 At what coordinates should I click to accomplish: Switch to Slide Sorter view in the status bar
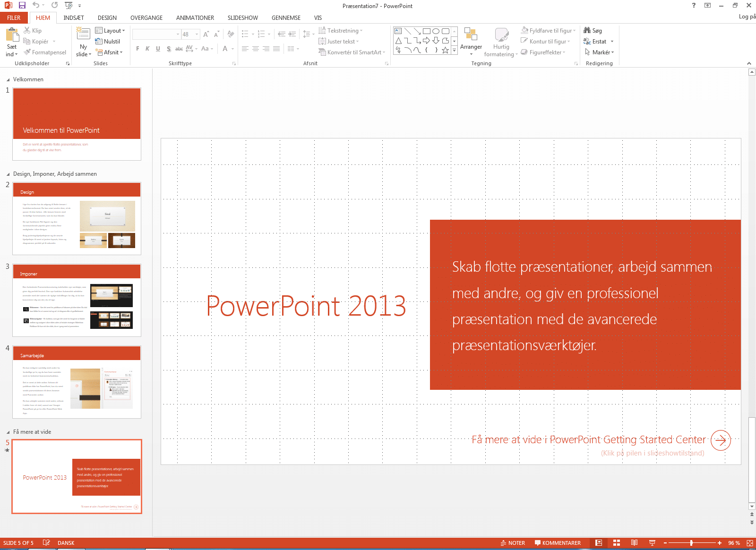[x=616, y=542]
